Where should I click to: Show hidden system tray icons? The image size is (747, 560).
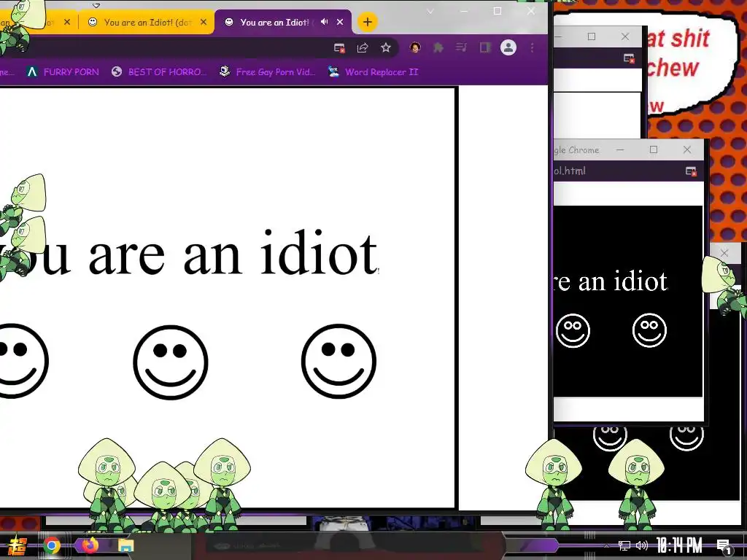click(x=606, y=545)
